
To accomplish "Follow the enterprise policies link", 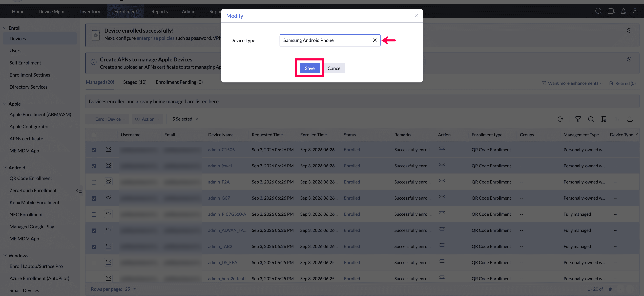I will pos(155,38).
